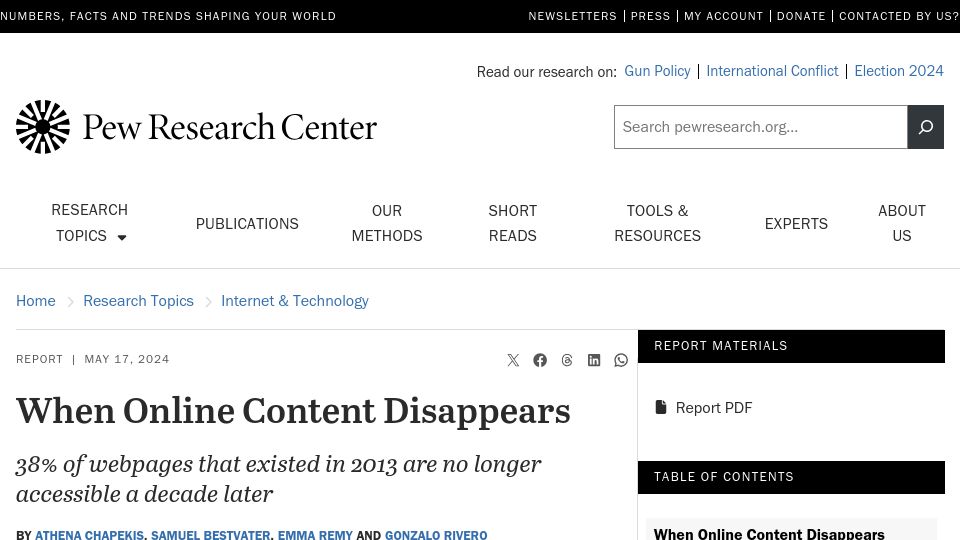Image resolution: width=960 pixels, height=540 pixels.
Task: Click the Table of Contents header
Action: (x=791, y=477)
